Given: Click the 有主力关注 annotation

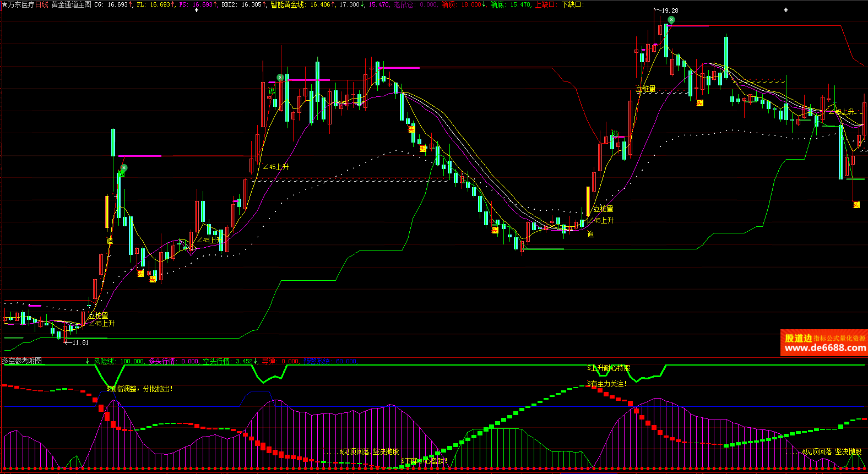Looking at the screenshot, I should (x=607, y=384).
